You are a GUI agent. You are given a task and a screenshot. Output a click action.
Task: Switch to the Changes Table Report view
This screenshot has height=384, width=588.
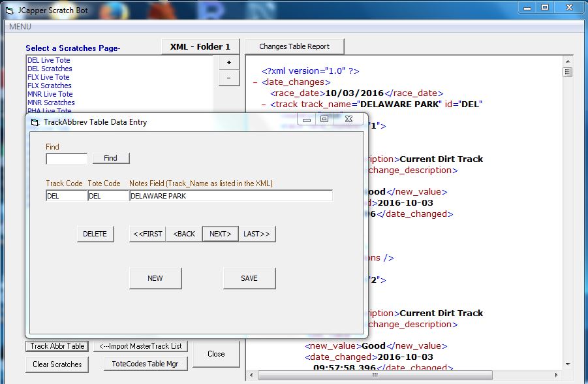[294, 46]
